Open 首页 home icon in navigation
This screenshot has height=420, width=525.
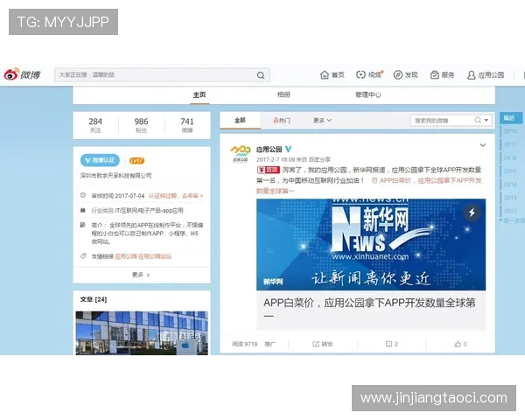click(325, 74)
